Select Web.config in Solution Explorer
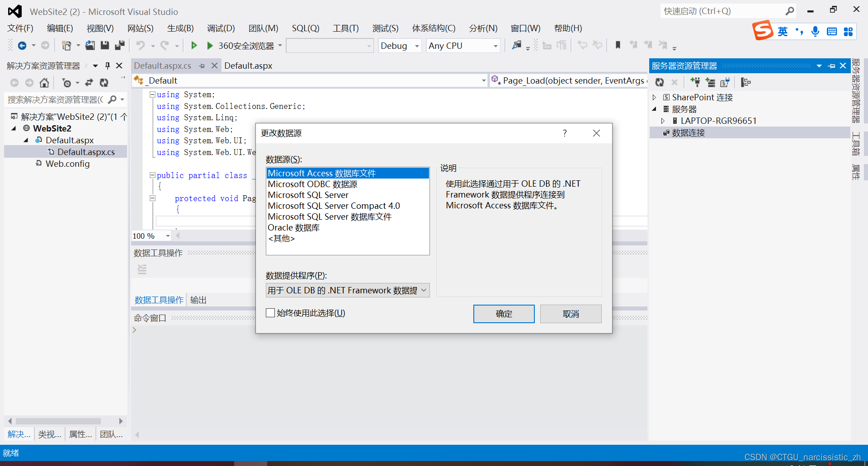 click(x=67, y=164)
